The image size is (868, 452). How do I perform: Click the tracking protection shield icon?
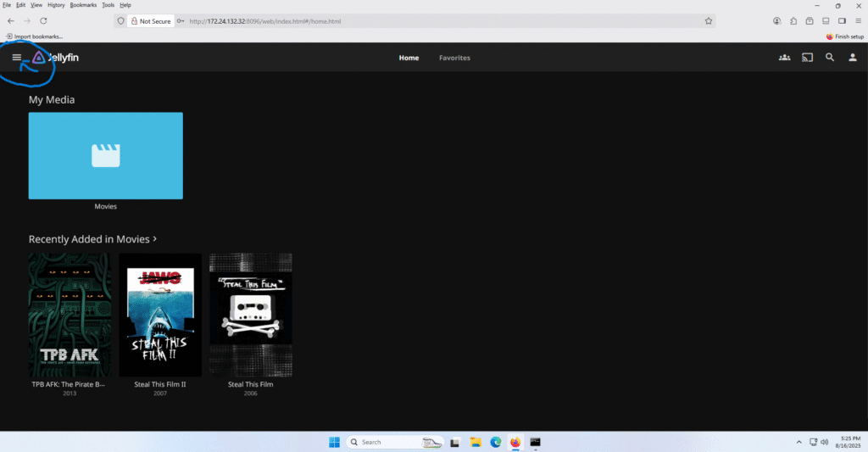point(120,21)
